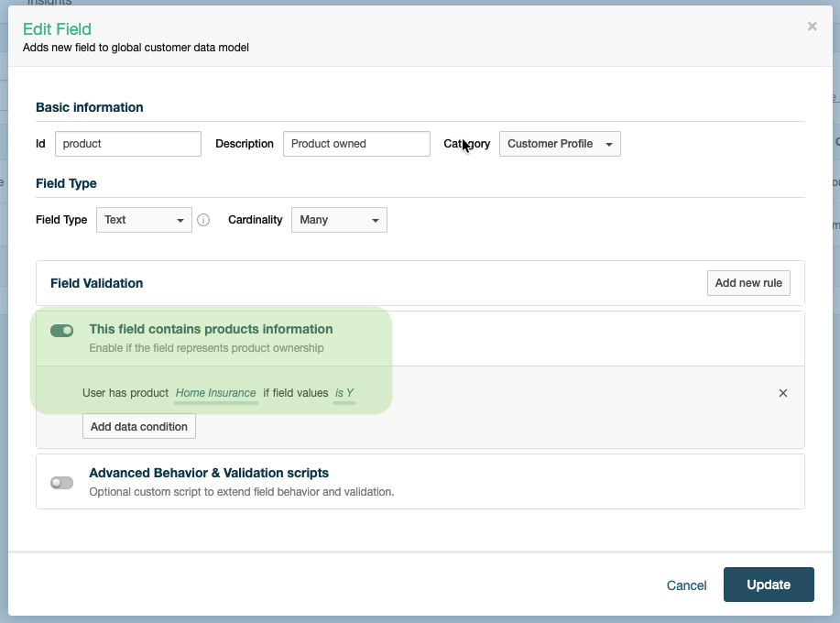Viewport: 840px width, 623px height.
Task: Open the Cardinality dropdown set to Many
Action: [x=339, y=220]
